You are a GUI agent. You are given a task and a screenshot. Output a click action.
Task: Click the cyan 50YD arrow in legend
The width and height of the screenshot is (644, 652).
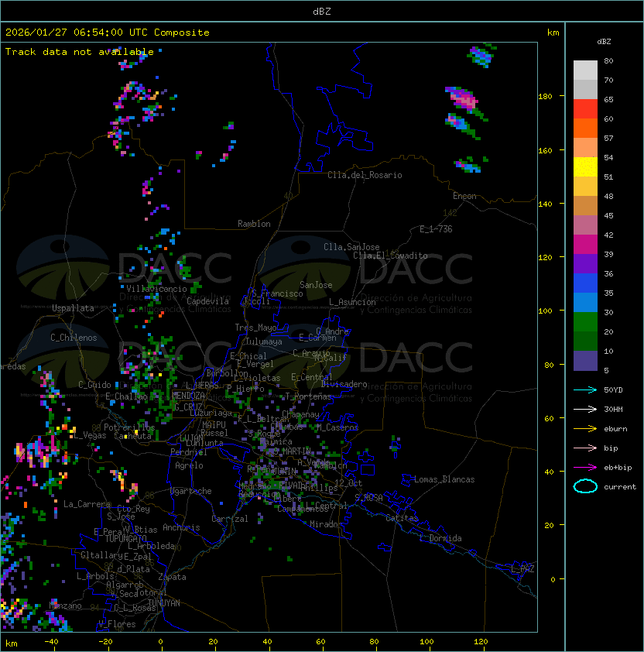(585, 389)
